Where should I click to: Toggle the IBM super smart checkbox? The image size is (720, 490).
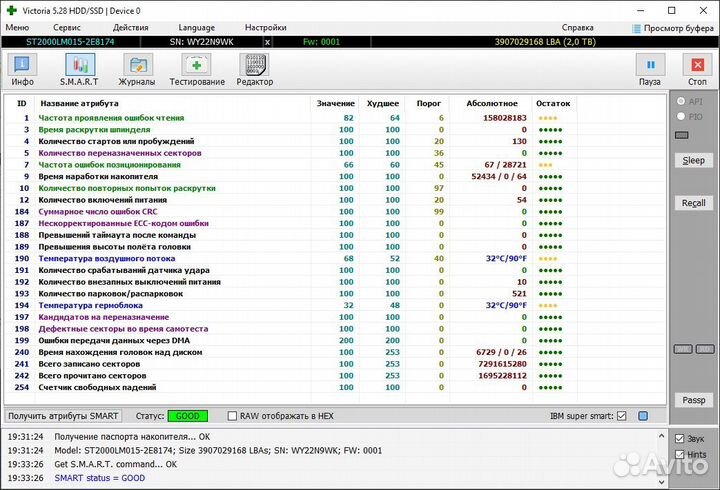(621, 416)
